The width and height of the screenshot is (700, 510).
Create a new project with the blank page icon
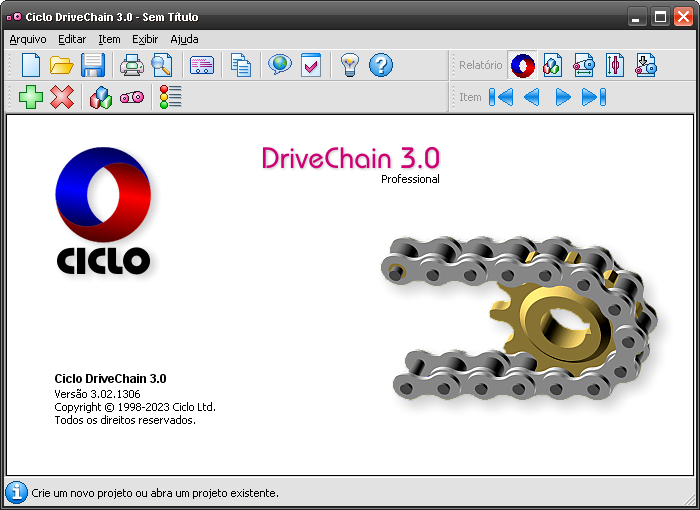click(x=31, y=65)
